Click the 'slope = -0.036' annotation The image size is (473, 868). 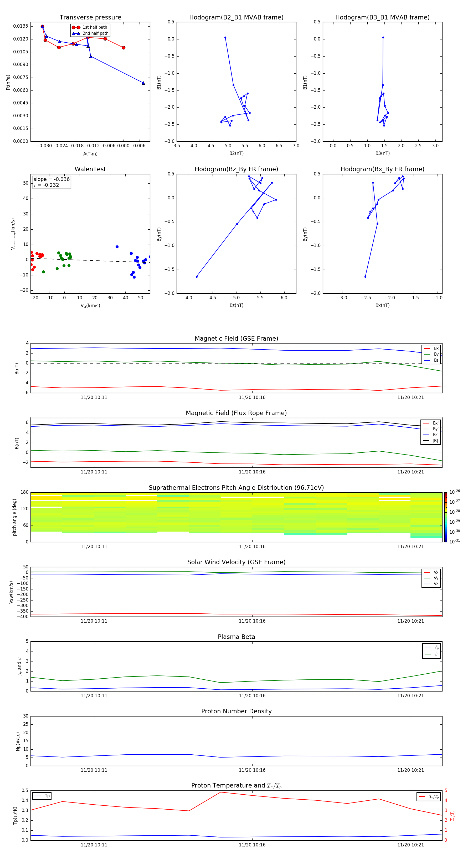tap(52, 179)
